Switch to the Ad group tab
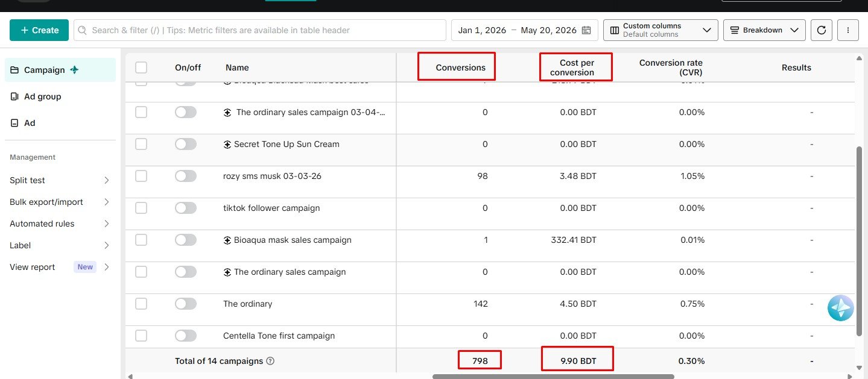The height and width of the screenshot is (379, 868). click(x=60, y=96)
